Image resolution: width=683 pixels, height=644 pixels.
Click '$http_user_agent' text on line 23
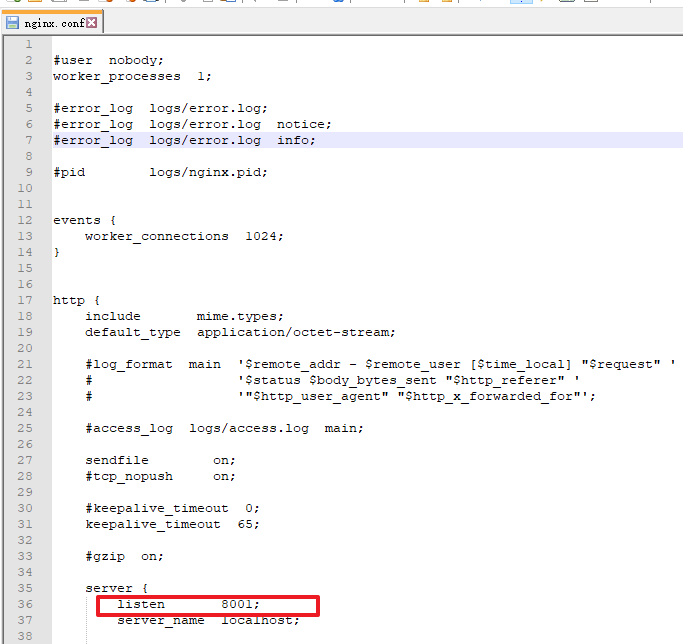pos(317,397)
